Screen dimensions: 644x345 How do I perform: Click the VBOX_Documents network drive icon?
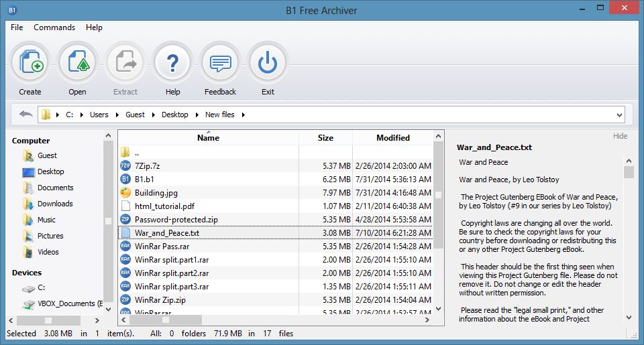(28, 304)
